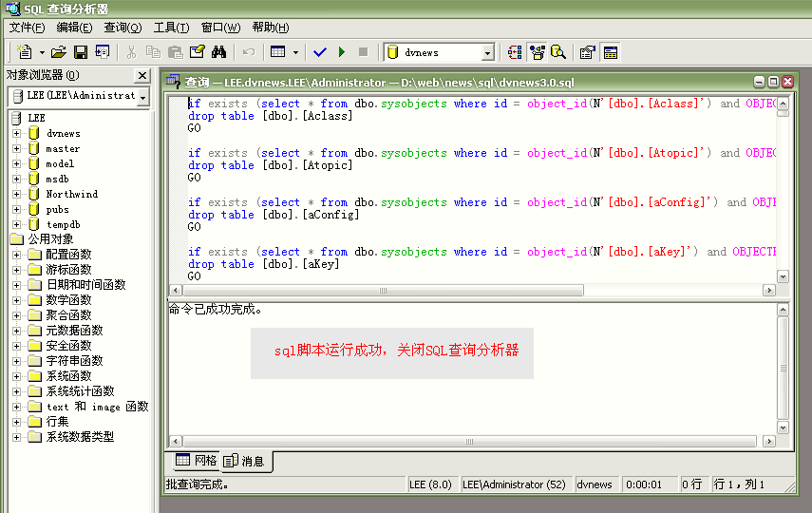Click the Show results pane icon
The width and height of the screenshot is (812, 513).
click(611, 52)
